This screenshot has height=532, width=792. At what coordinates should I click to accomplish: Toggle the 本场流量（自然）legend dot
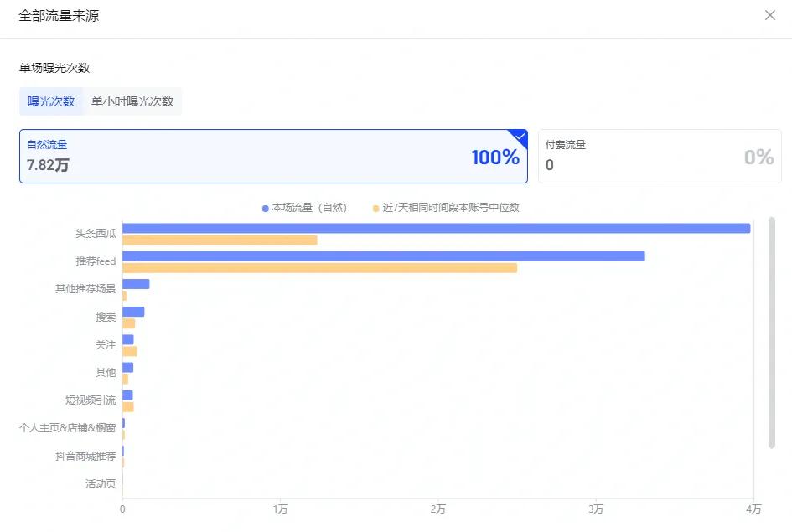tap(266, 208)
